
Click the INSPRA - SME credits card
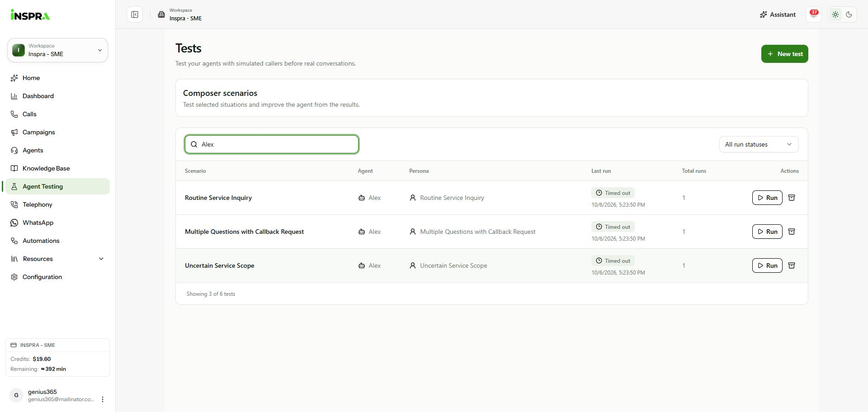coord(57,357)
